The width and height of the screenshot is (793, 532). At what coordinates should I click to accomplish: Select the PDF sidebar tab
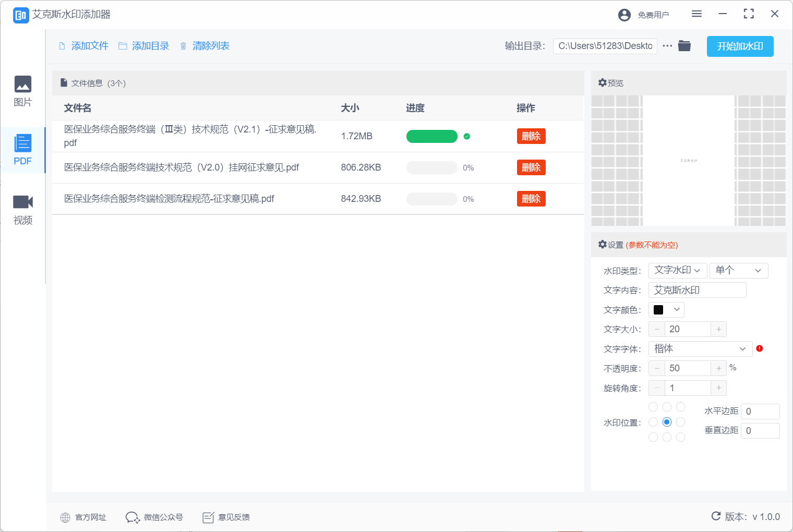click(23, 150)
